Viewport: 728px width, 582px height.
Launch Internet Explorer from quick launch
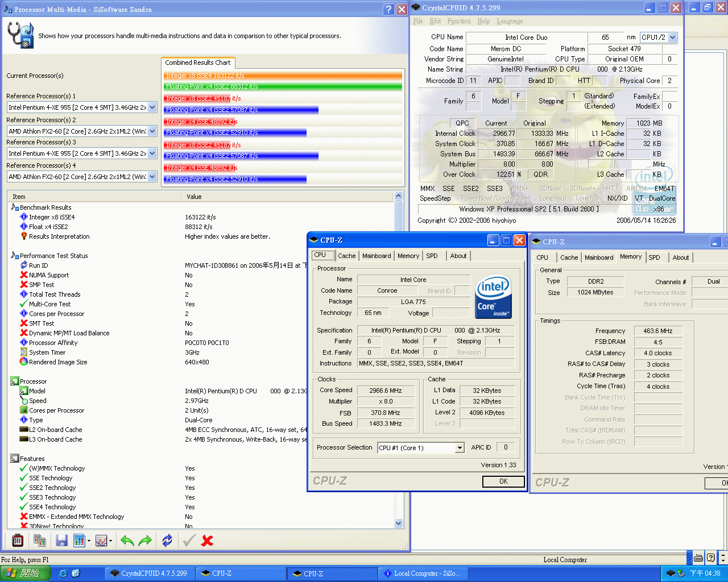[x=63, y=573]
